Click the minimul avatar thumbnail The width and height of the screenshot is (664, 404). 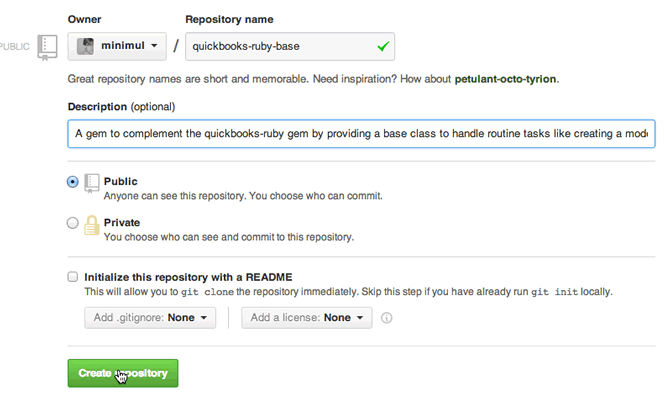[85, 46]
